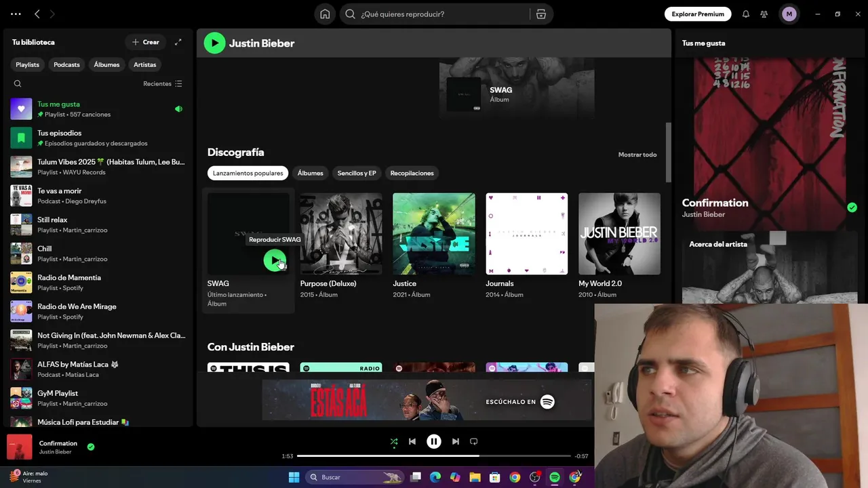868x488 pixels.
Task: Open Chill playlist
Action: 98,253
